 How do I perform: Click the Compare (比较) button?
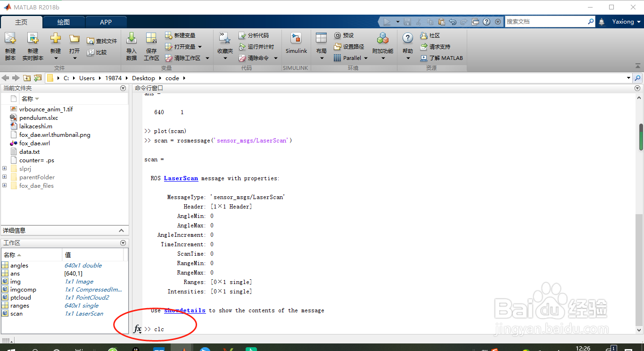(97, 52)
